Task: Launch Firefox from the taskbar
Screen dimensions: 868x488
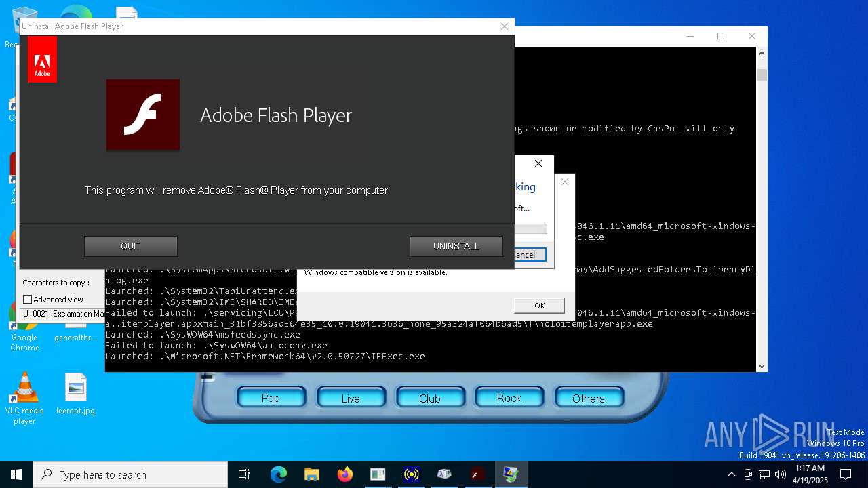Action: click(344, 474)
